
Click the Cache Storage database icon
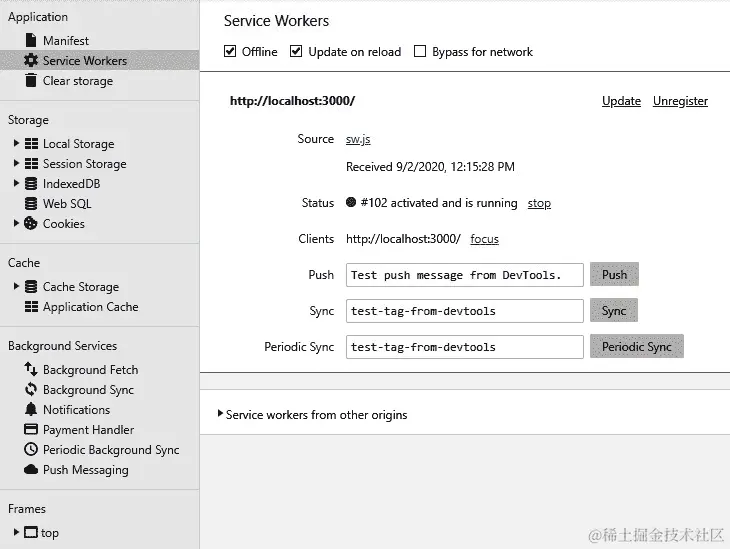pos(31,286)
